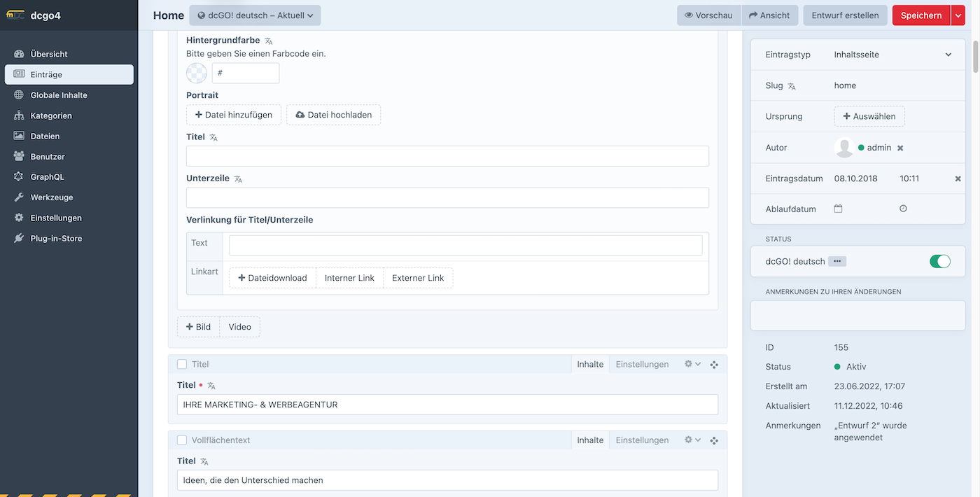Image resolution: width=980 pixels, height=497 pixels.
Task: Click move handle of Titel block
Action: tap(714, 365)
